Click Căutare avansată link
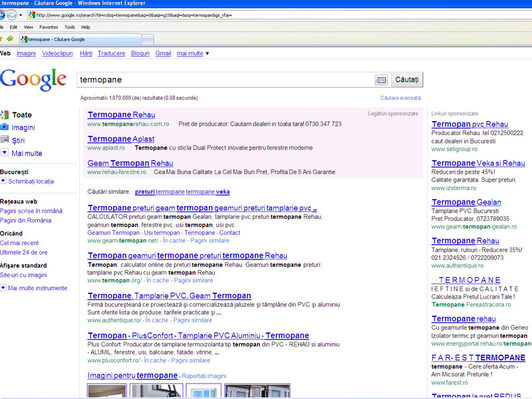This screenshot has height=399, width=532. [400, 98]
